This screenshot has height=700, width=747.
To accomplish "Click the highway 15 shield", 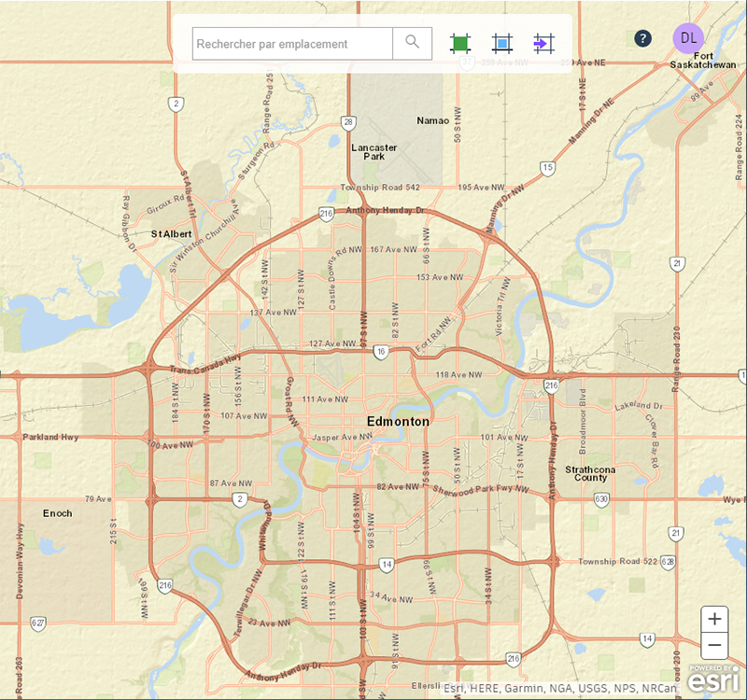I will (x=548, y=168).
